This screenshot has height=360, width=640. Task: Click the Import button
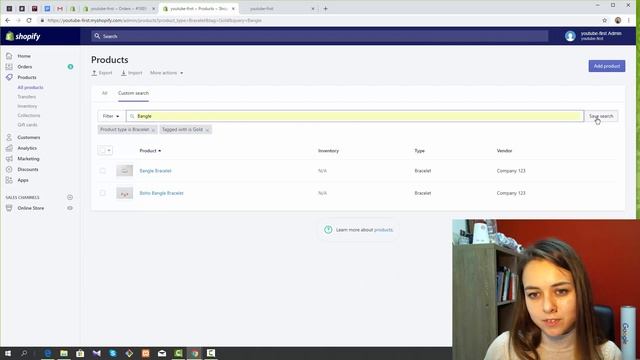coord(131,73)
